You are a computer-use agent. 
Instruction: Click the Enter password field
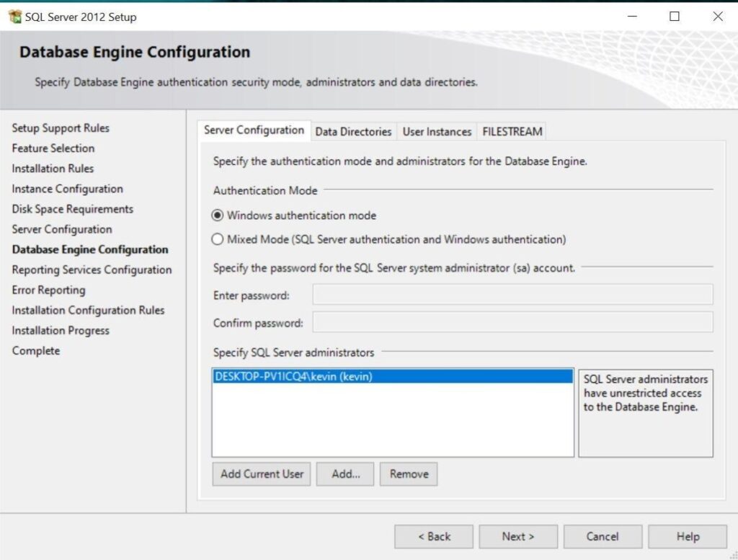pyautogui.click(x=513, y=295)
